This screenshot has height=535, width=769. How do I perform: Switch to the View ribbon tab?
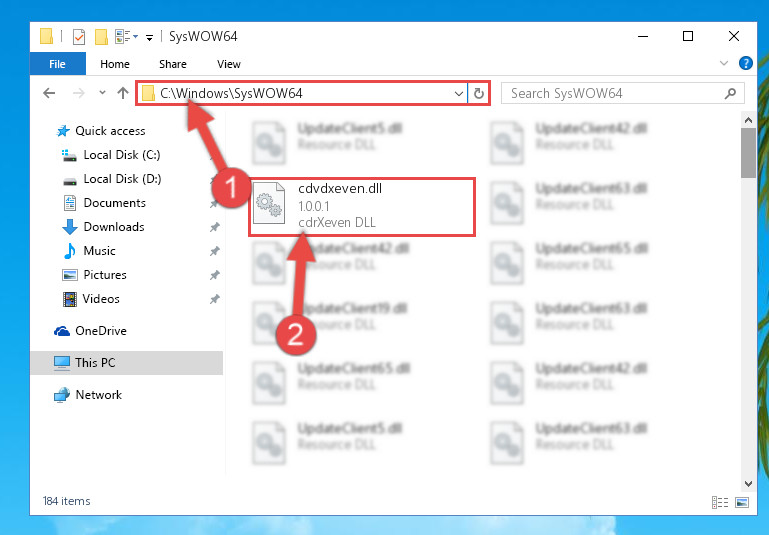pyautogui.click(x=229, y=64)
